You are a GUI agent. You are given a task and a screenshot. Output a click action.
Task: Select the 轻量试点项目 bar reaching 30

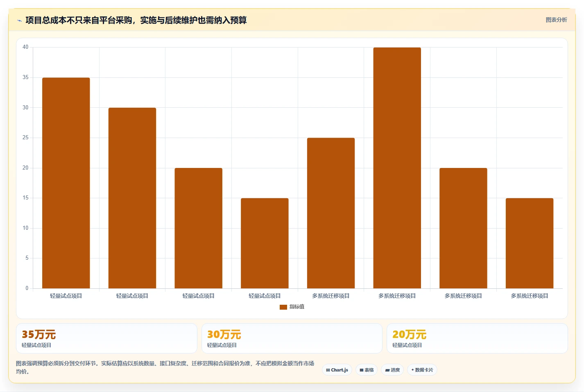[x=132, y=198]
